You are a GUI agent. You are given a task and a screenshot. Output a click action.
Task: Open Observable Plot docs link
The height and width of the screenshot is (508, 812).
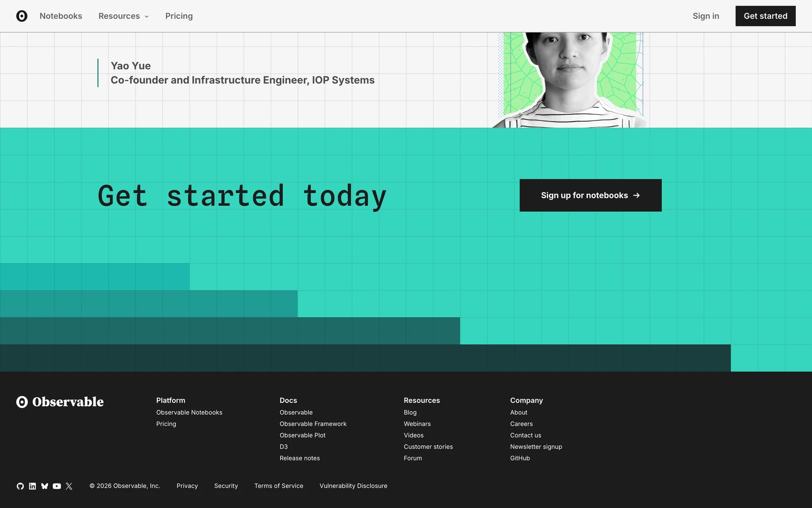pos(302,435)
